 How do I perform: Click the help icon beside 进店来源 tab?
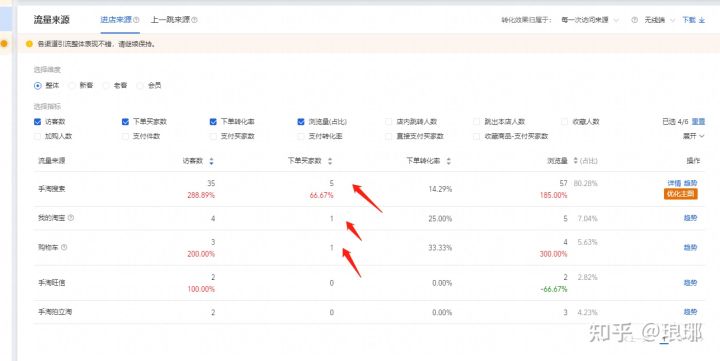[x=136, y=20]
